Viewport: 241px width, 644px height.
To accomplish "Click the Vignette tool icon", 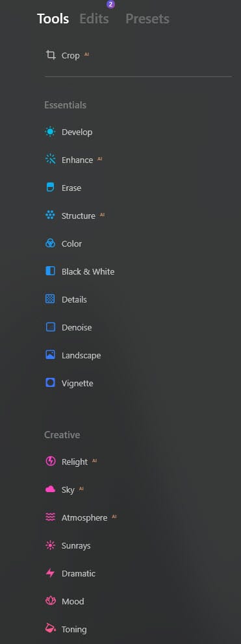I will 50,383.
